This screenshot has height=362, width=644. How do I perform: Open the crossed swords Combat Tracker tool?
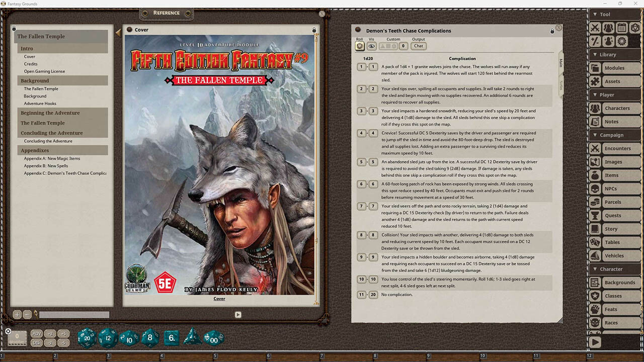click(x=595, y=28)
